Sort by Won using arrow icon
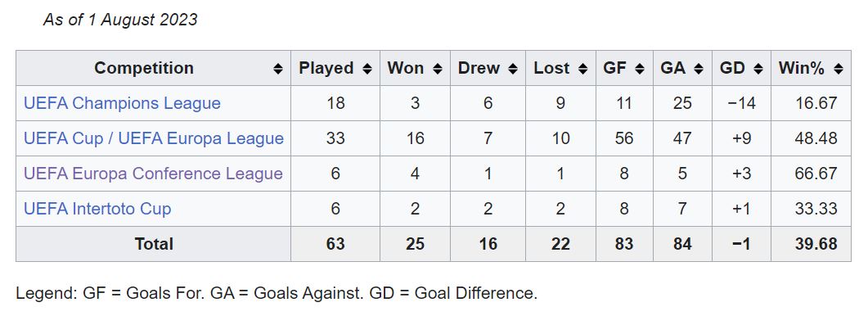This screenshot has width=868, height=316. pyautogui.click(x=438, y=69)
